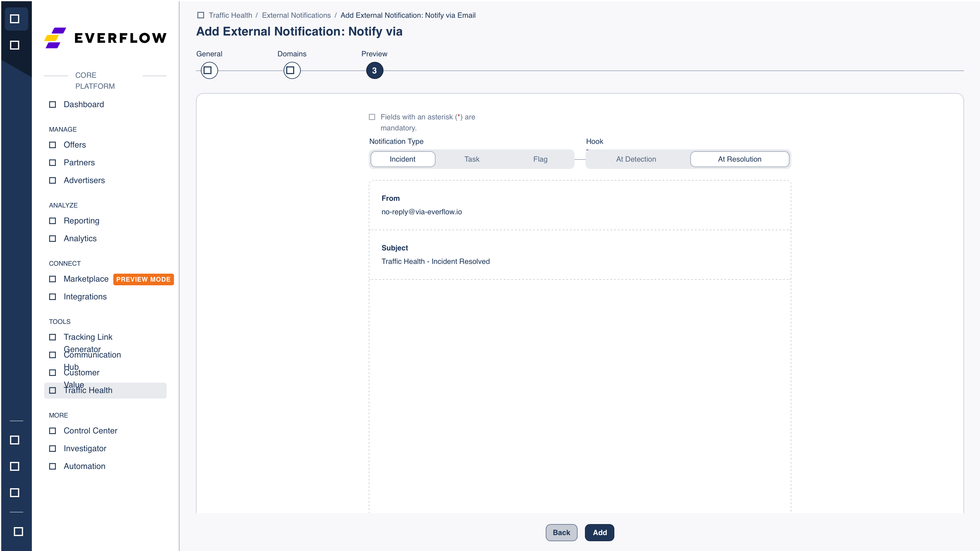
Task: Click the Integrations icon
Action: tap(52, 297)
